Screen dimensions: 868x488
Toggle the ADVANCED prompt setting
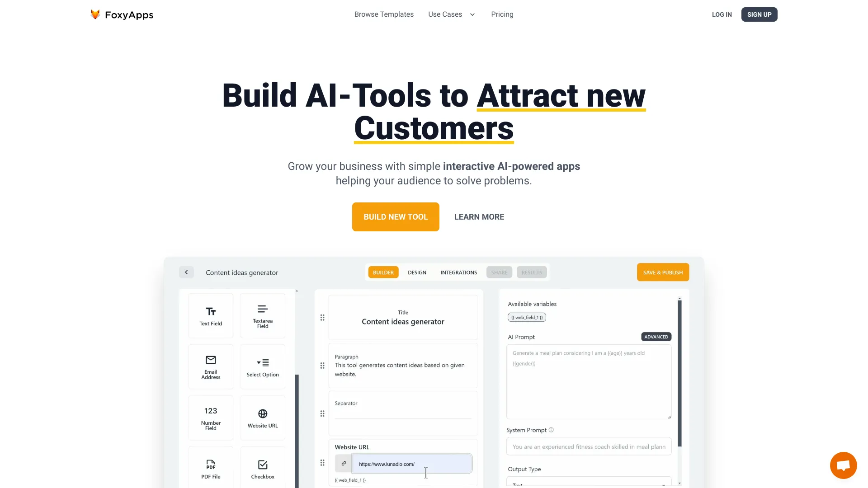tap(656, 336)
